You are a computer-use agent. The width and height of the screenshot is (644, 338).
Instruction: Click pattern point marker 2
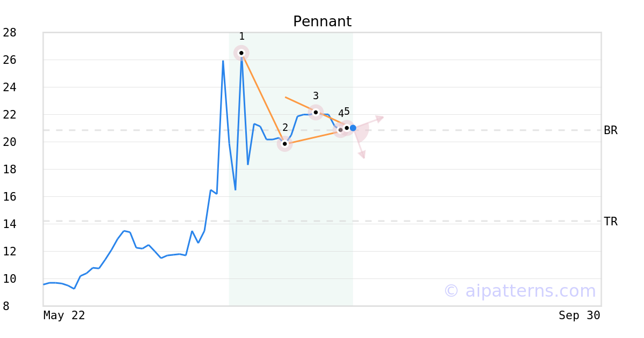click(285, 144)
